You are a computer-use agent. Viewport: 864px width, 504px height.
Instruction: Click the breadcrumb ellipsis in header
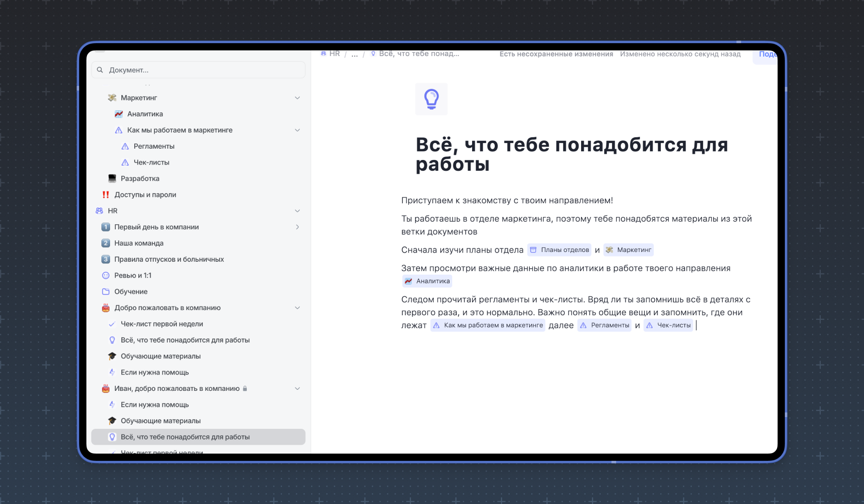[x=354, y=55]
